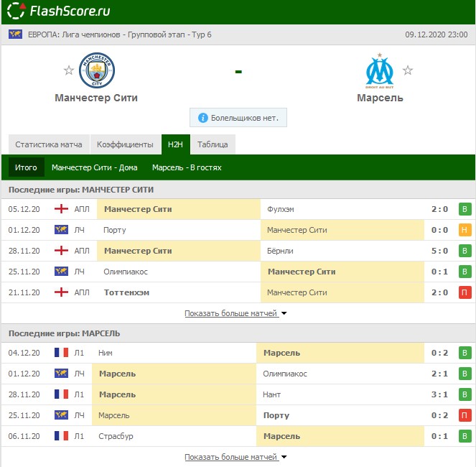Favorite Marseille with the star icon
The width and height of the screenshot is (476, 467).
coord(408,70)
